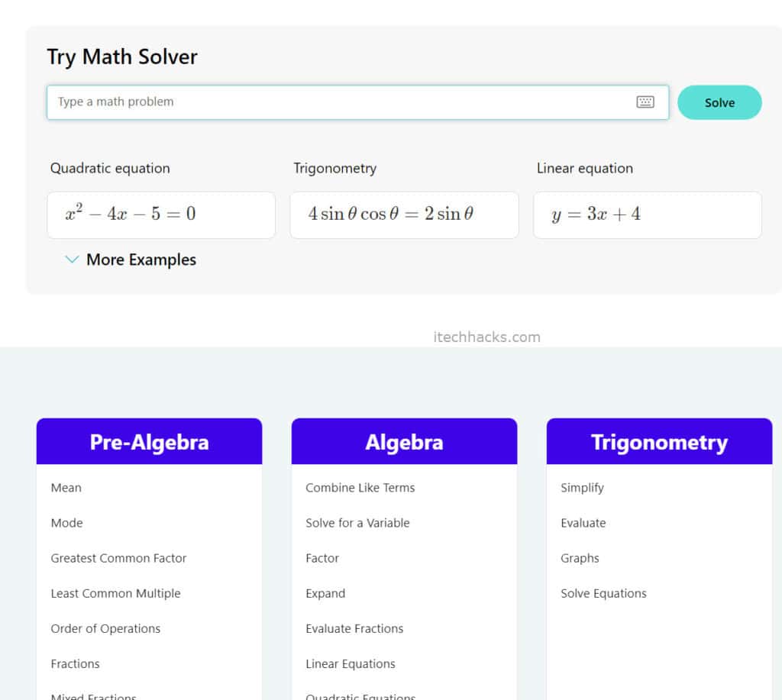Viewport: 782px width, 700px height.
Task: Select the trigonometry example 4sinθcosθ=2sinθ
Action: [404, 215]
